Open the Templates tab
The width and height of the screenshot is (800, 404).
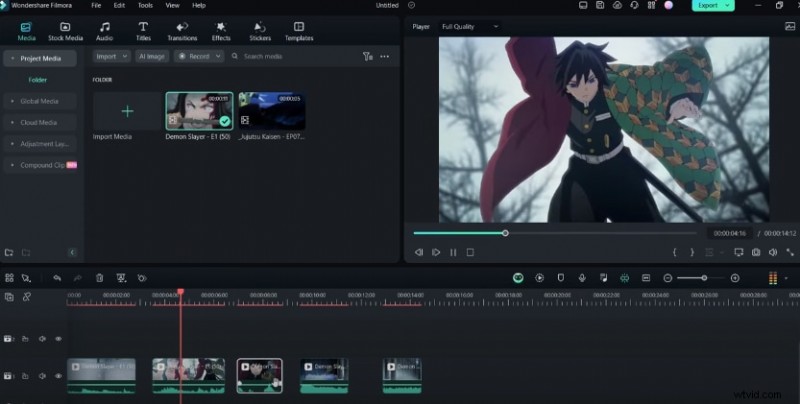(x=299, y=31)
